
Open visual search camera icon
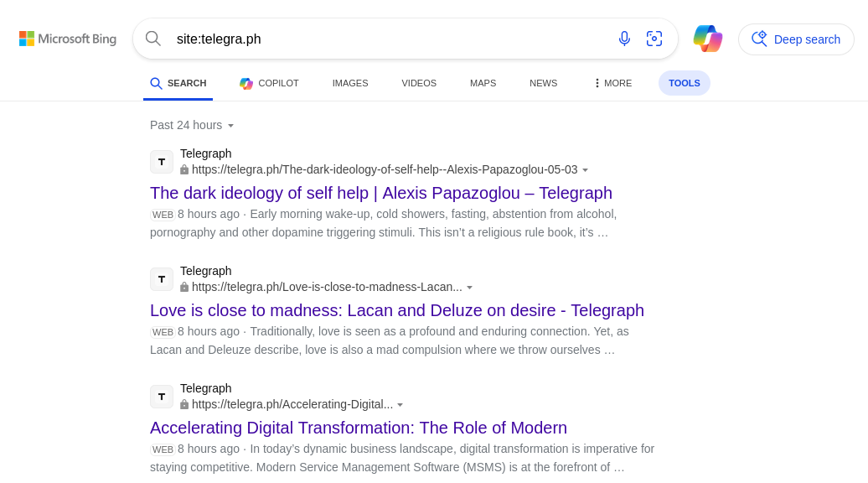(654, 39)
